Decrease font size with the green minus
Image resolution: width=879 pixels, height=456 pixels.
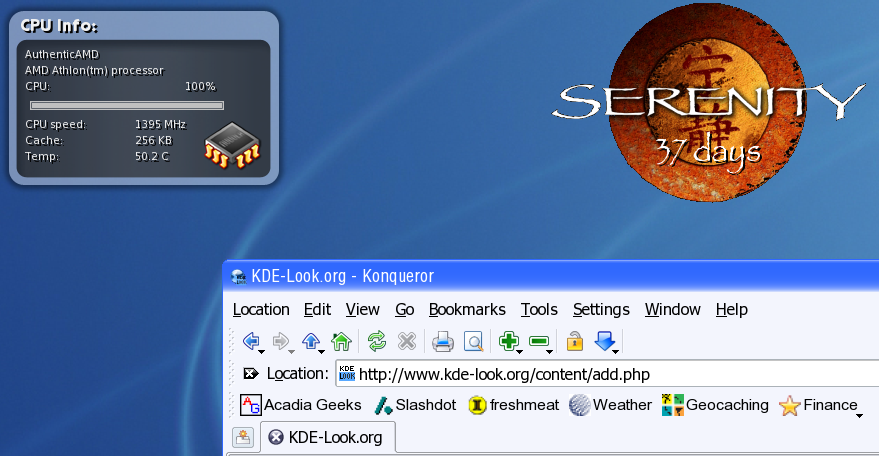pos(538,340)
